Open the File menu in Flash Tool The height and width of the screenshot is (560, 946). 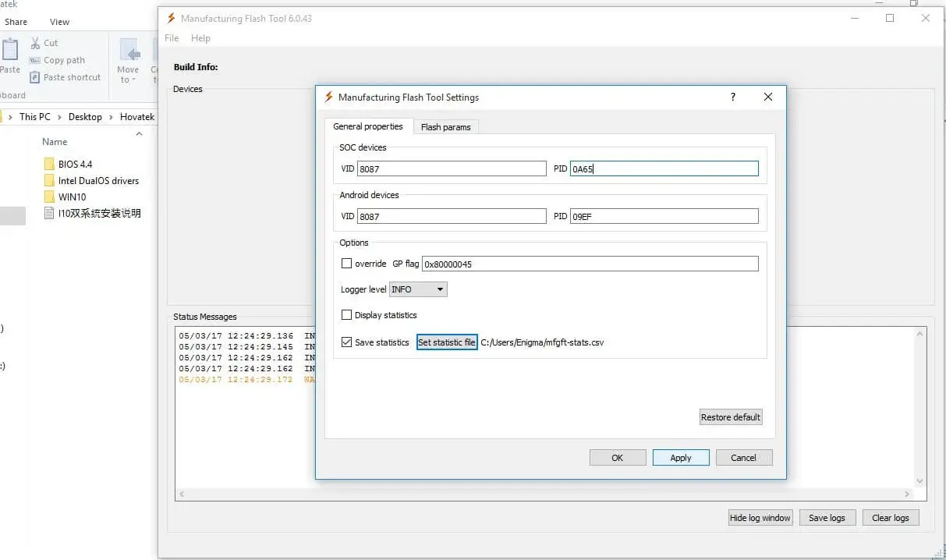pos(171,37)
